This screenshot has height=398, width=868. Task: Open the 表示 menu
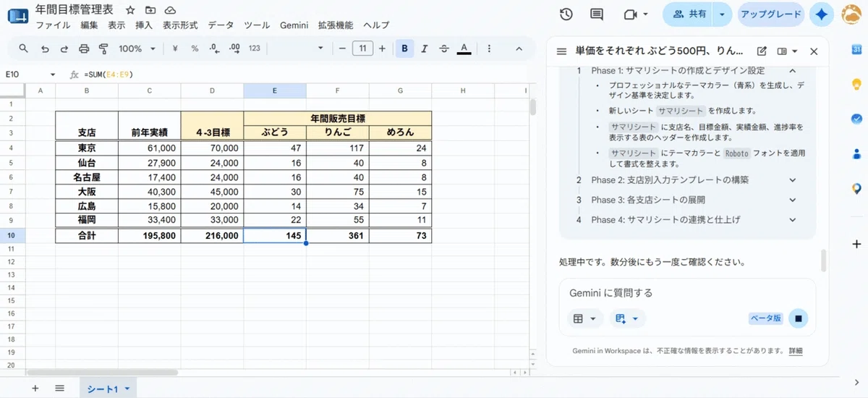click(x=116, y=25)
